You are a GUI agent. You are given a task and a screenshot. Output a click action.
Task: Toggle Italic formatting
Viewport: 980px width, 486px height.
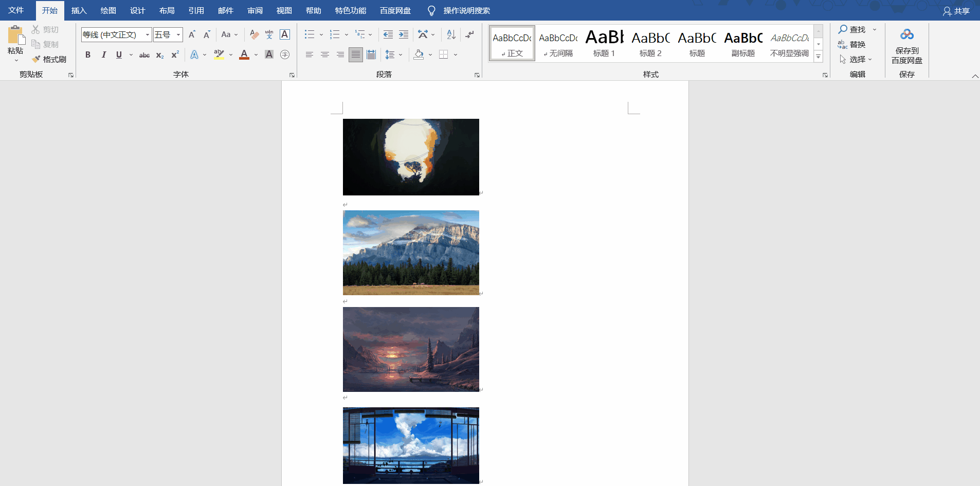click(103, 55)
